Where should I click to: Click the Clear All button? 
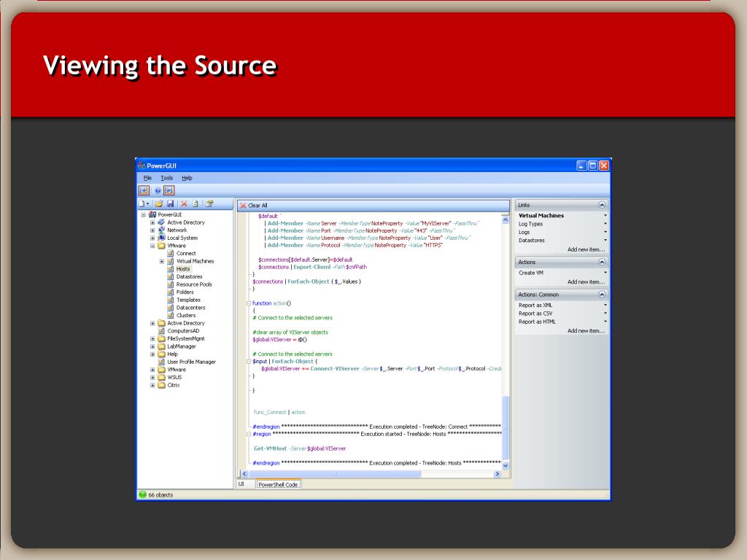(253, 206)
